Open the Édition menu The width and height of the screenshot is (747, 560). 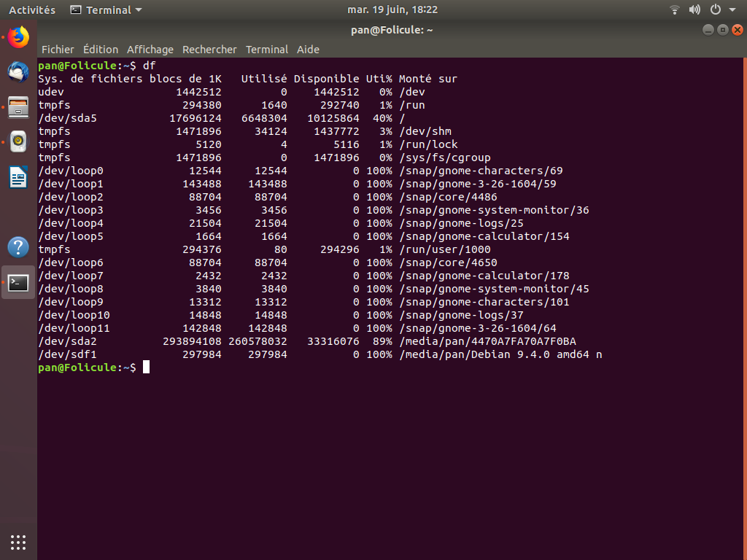point(101,50)
